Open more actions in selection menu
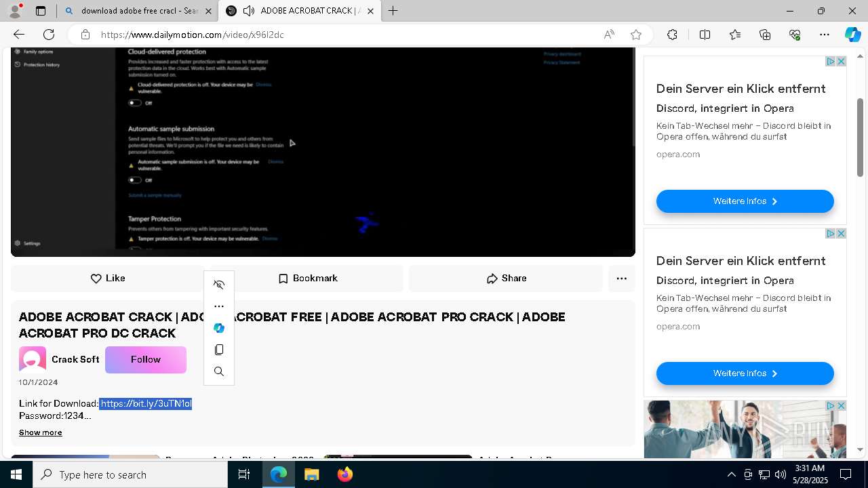This screenshot has width=868, height=488. (x=219, y=306)
